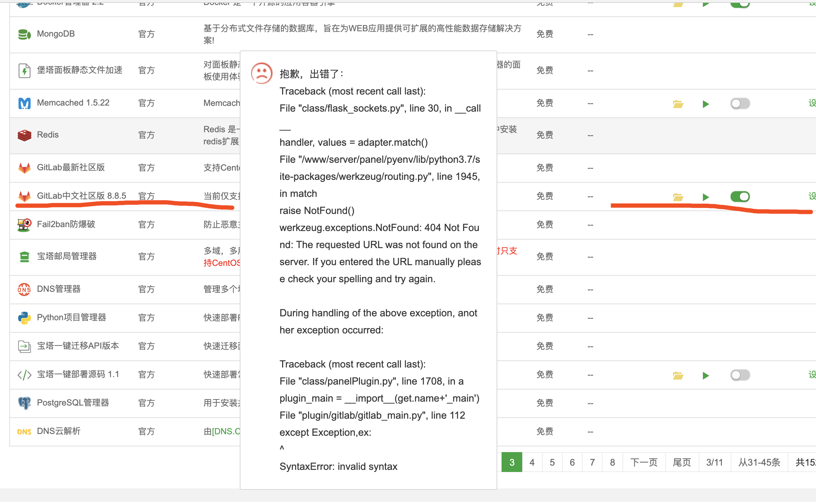Enable the Memcached homepage display toggle
Image resolution: width=816 pixels, height=504 pixels.
point(740,103)
